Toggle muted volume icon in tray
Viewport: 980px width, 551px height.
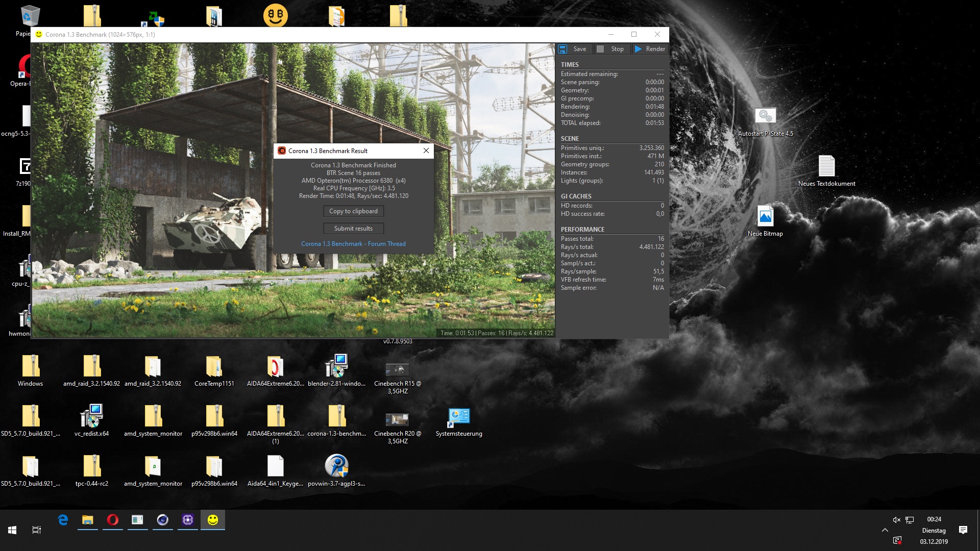(x=896, y=520)
